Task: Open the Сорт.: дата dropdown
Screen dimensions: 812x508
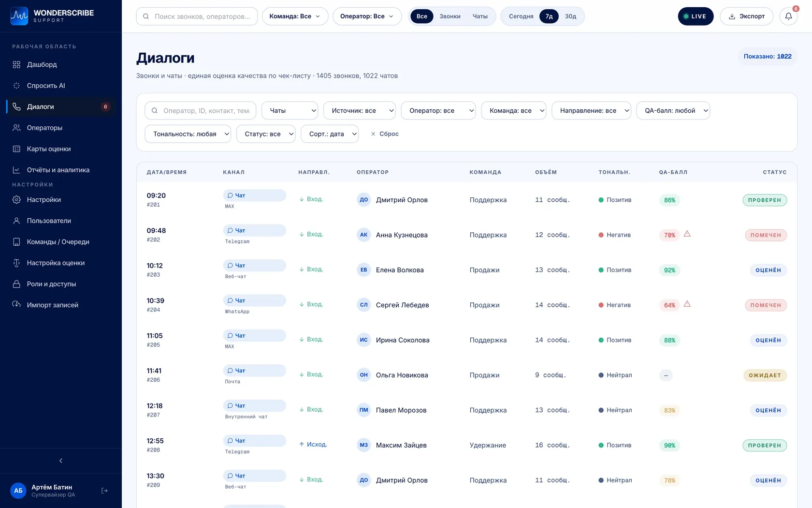Action: [x=330, y=134]
